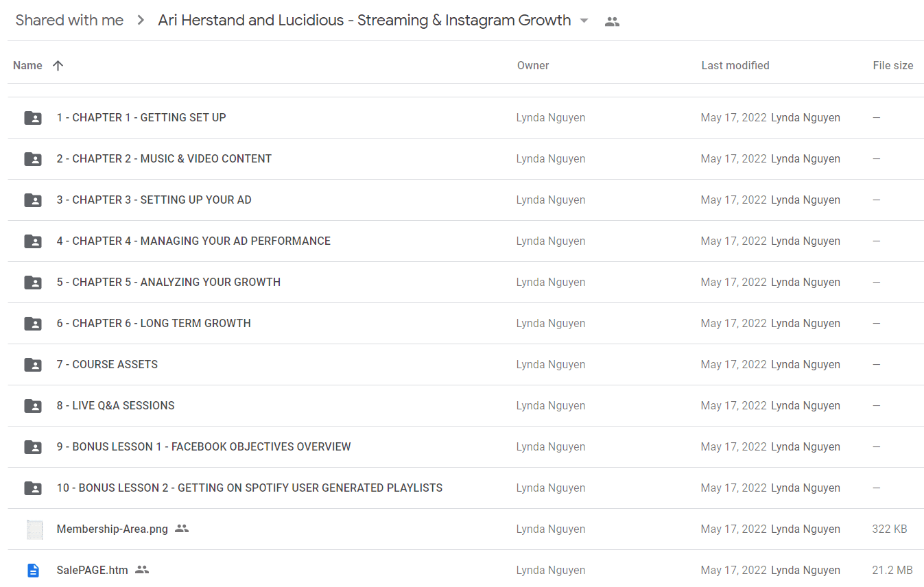Click the shared icon next to Membership-Area.png

pyautogui.click(x=182, y=529)
